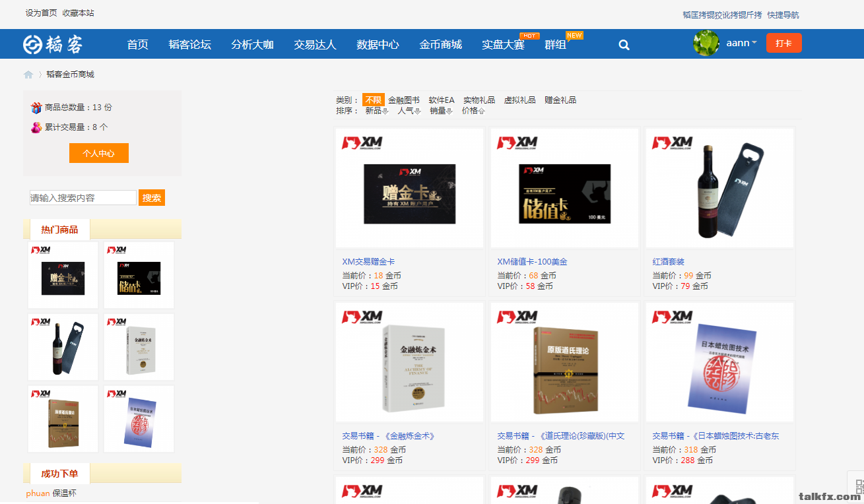Click the phuan username link
This screenshot has width=864, height=504.
38,493
